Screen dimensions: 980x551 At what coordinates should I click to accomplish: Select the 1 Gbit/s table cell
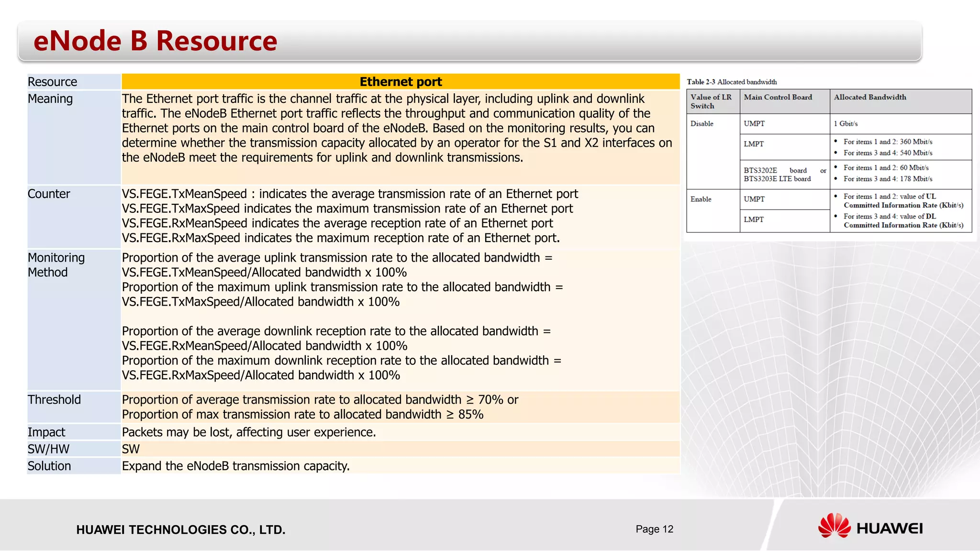[x=846, y=123]
